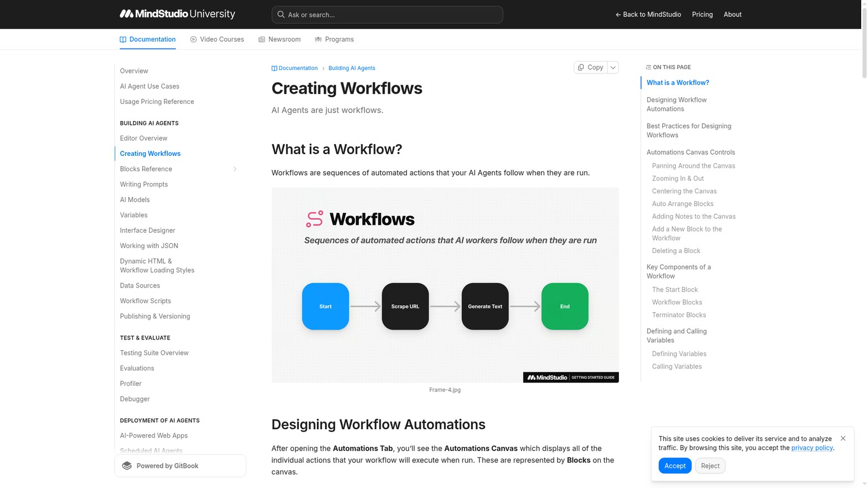Viewport: 868px width, 488px height.
Task: Open the Interface Designer page
Action: [147, 230]
